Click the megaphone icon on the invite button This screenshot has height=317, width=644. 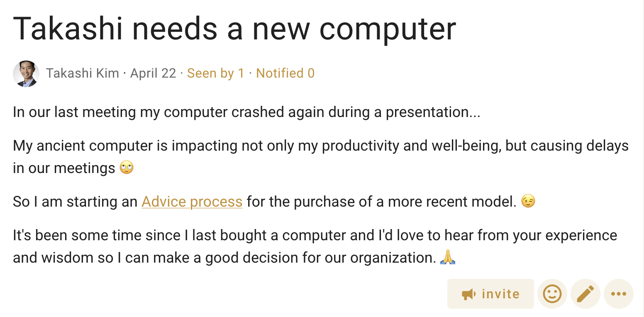468,294
